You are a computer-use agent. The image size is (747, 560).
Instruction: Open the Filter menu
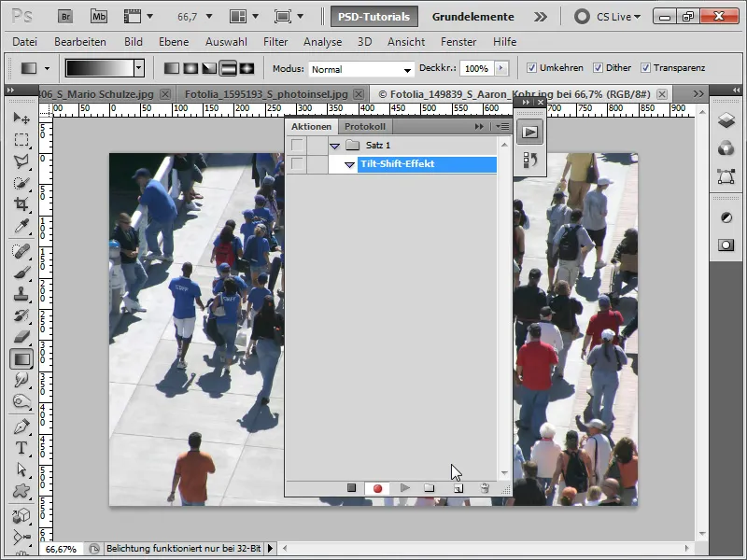point(275,42)
